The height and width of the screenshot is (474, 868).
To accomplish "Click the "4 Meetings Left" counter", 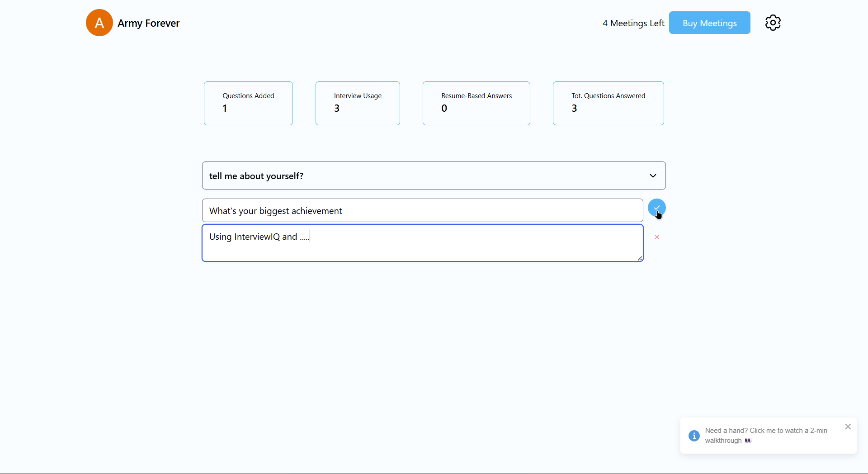I will 633,23.
